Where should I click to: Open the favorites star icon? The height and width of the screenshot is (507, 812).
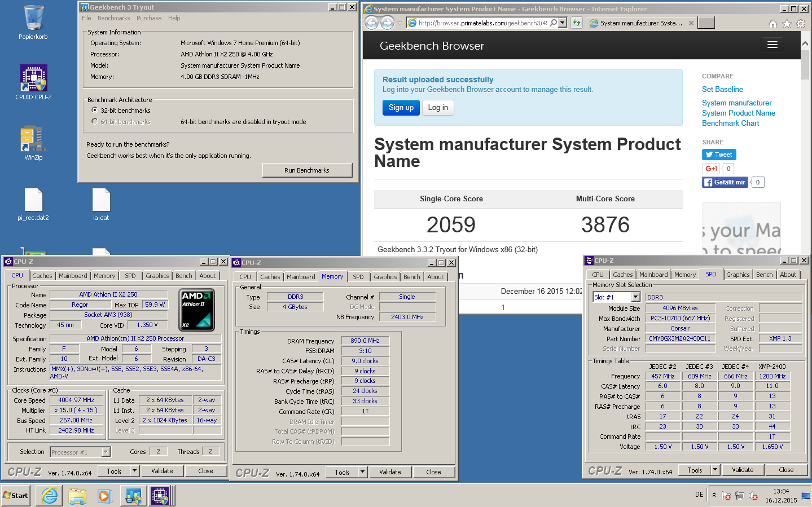click(x=787, y=24)
